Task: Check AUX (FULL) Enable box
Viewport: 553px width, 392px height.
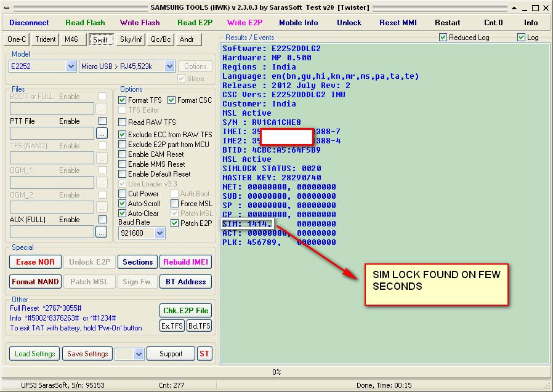Action: click(103, 219)
